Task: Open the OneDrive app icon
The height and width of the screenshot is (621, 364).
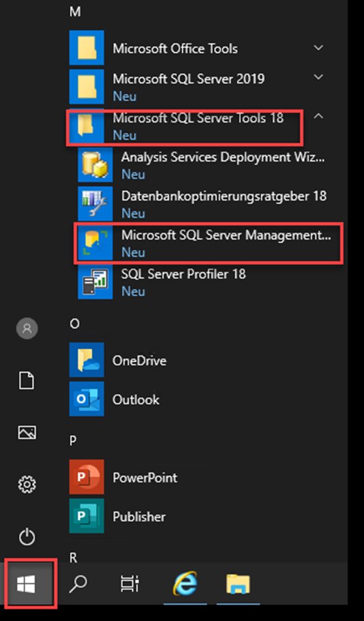Action: pyautogui.click(x=87, y=360)
